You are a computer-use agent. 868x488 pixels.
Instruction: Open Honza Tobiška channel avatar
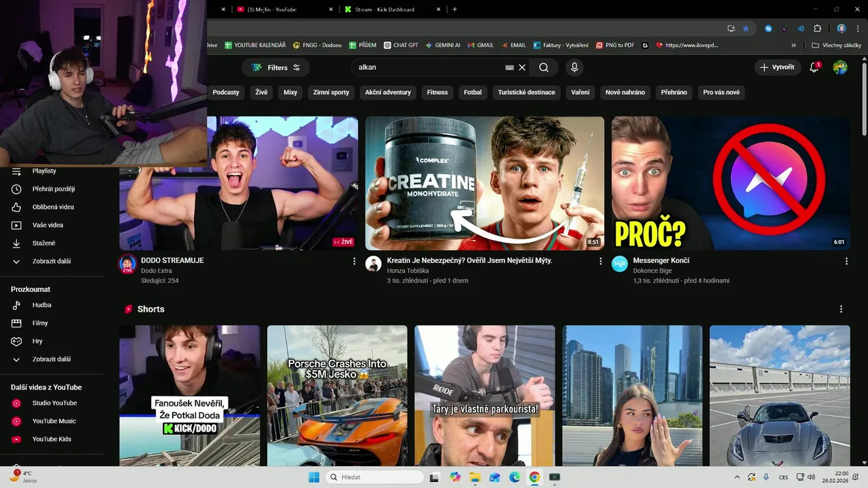[374, 264]
